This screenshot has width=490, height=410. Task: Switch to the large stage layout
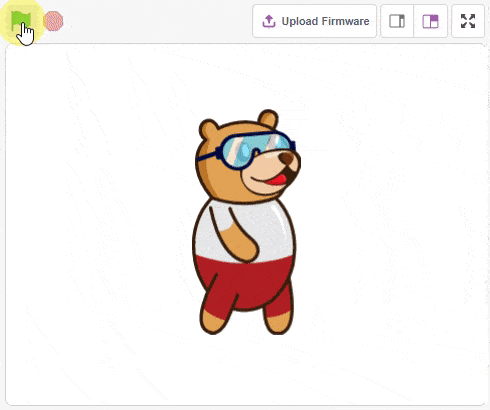[430, 21]
